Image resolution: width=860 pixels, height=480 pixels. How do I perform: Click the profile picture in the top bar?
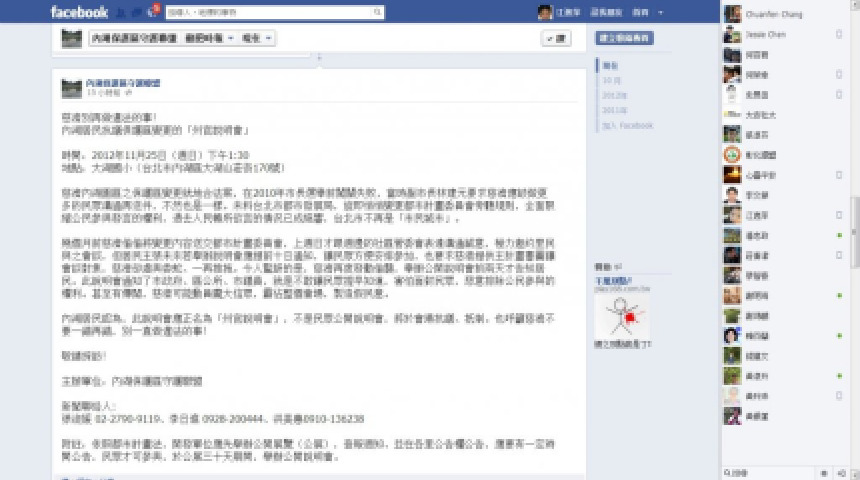point(545,12)
